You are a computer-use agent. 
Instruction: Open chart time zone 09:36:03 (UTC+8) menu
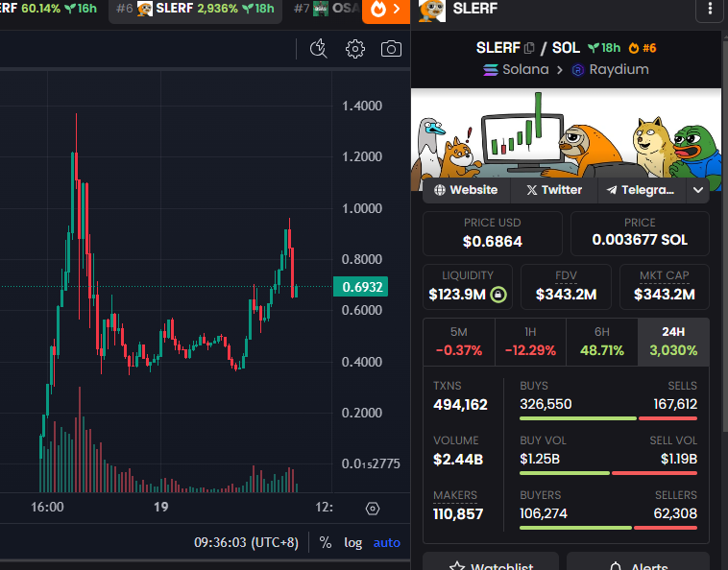pyautogui.click(x=246, y=542)
